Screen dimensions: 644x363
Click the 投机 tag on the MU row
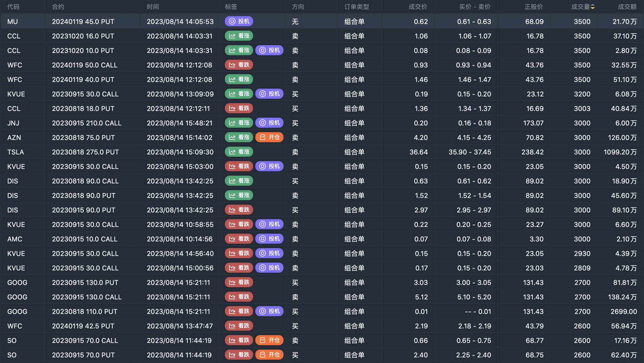[239, 21]
